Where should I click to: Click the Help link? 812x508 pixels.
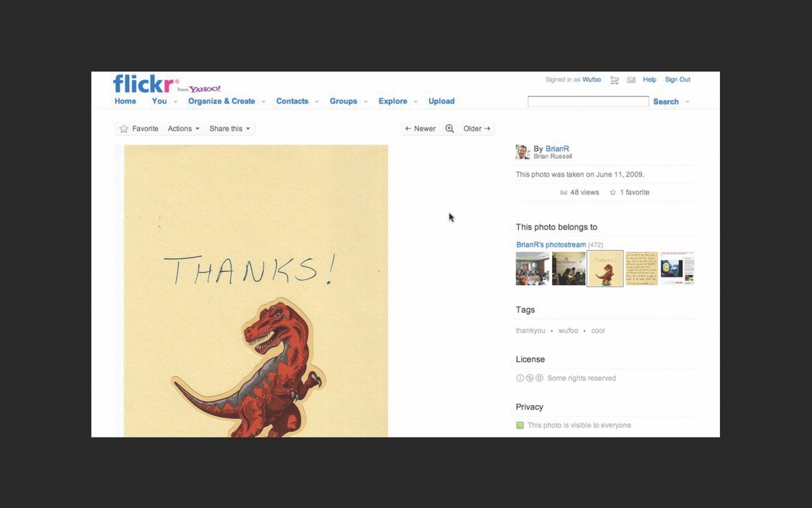(650, 79)
